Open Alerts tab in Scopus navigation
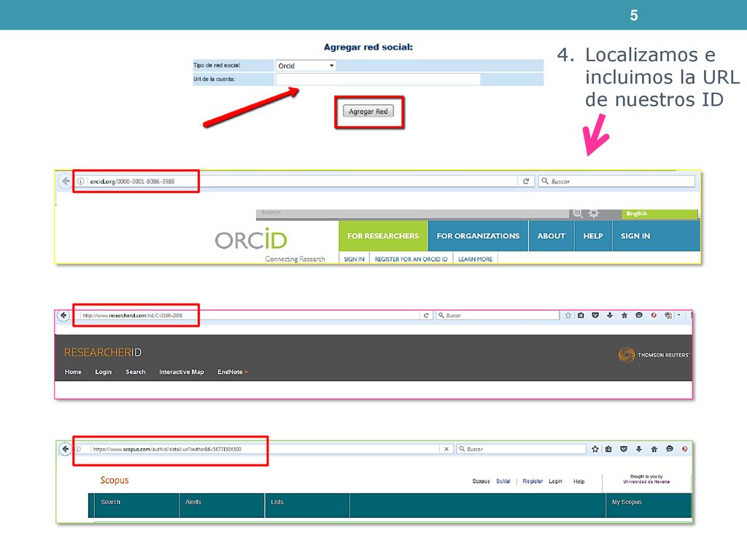This screenshot has height=560, width=747. 222,505
